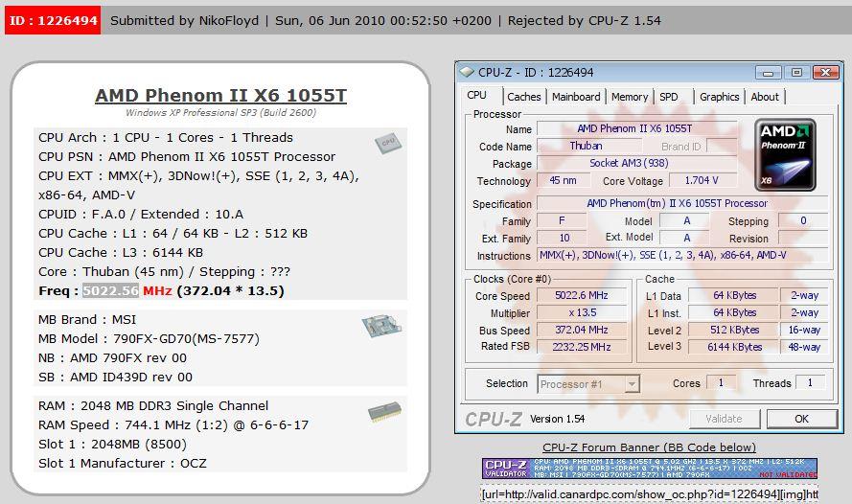Click the Validate button
Viewport: 852px width, 504px height.
725,419
